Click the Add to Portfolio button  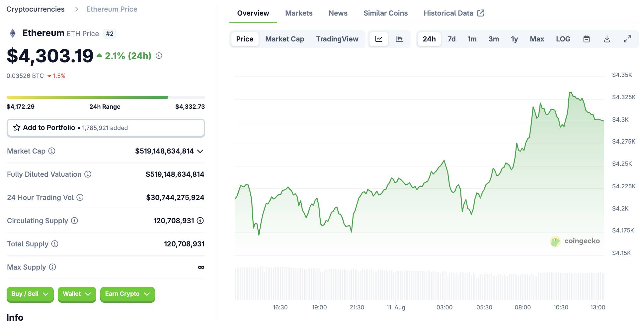click(x=106, y=128)
